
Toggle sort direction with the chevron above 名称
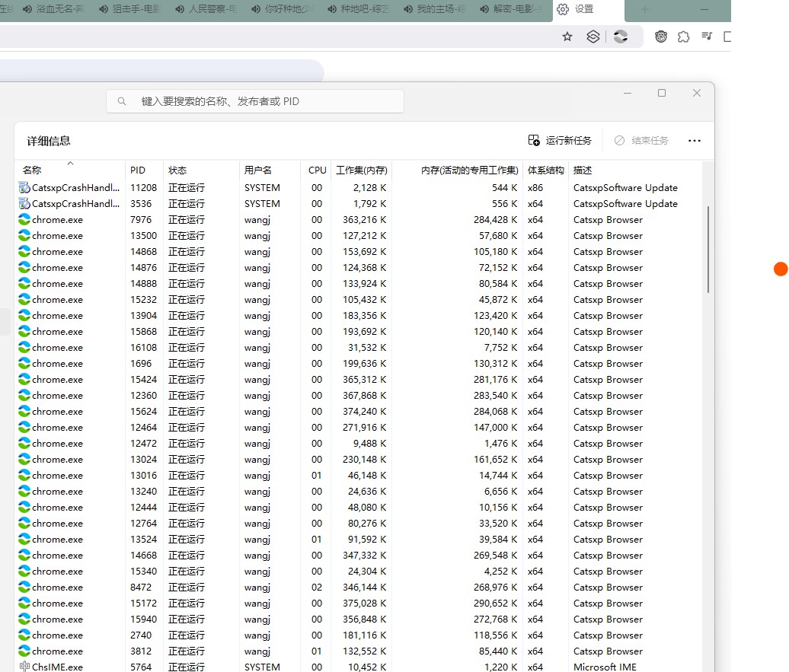tap(70, 163)
